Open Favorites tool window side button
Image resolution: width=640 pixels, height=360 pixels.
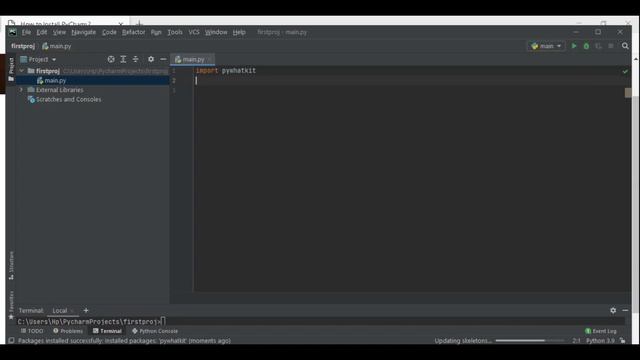point(11,305)
